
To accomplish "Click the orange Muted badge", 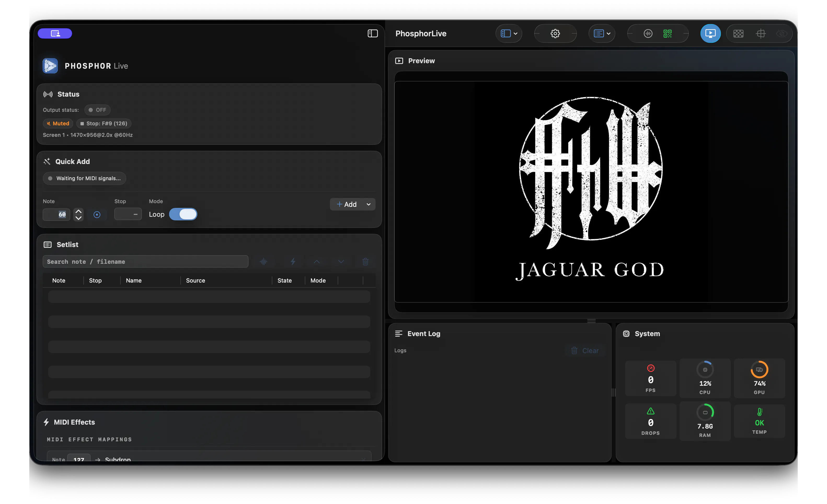I will [x=58, y=124].
